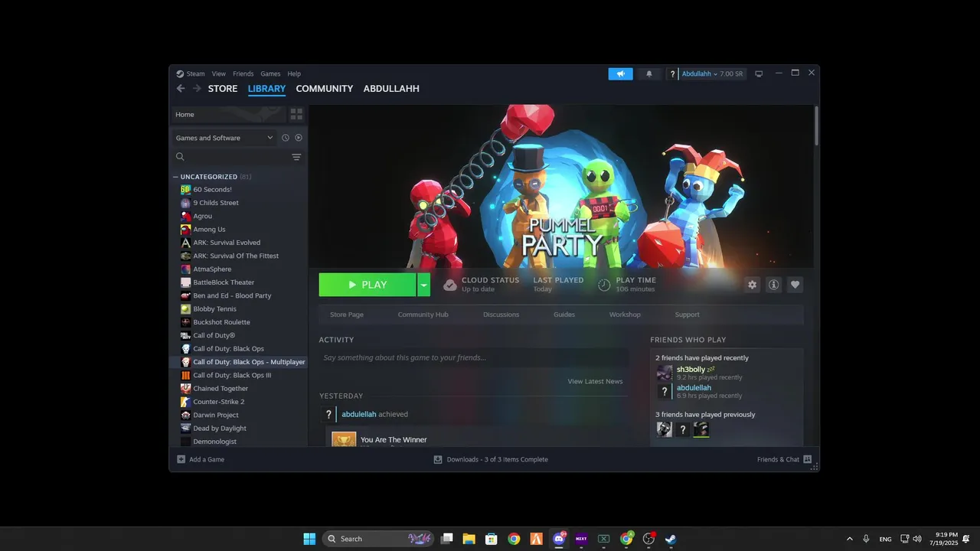
Task: Open the Support link
Action: [687, 315]
